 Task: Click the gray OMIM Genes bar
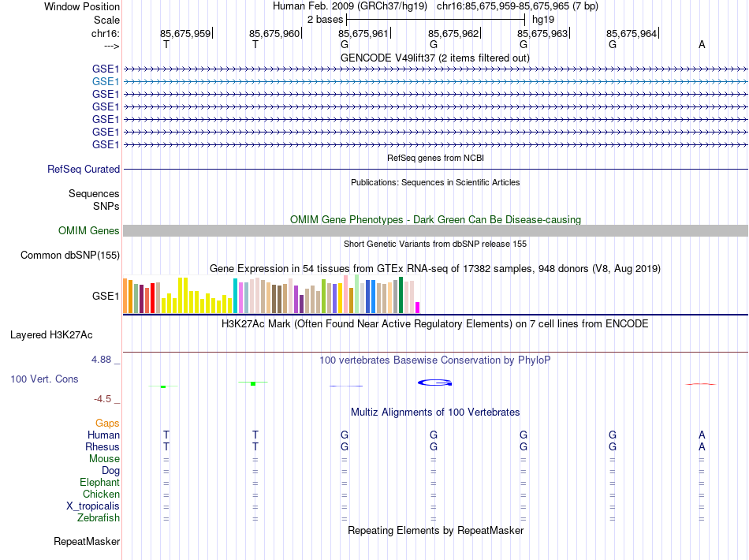click(x=435, y=231)
